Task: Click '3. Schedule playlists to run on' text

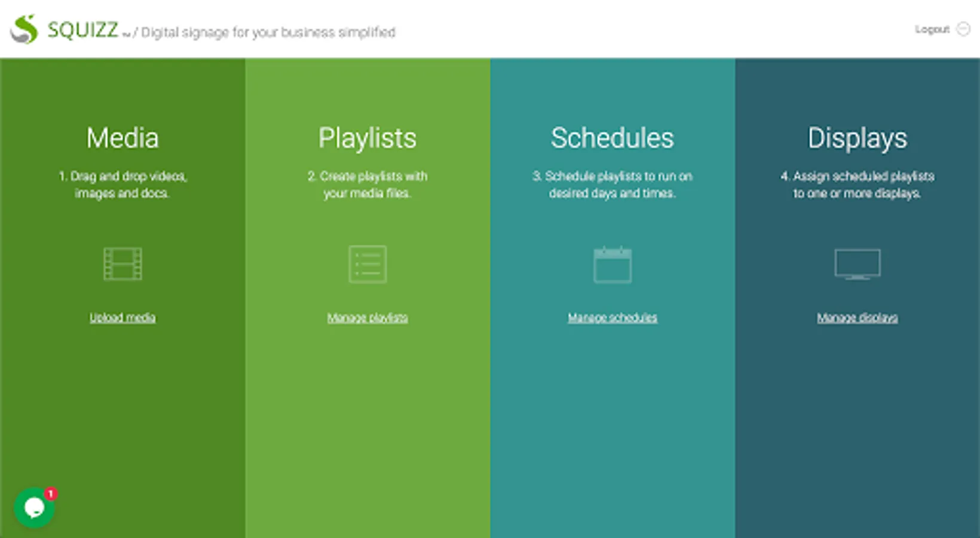Action: pos(612,176)
